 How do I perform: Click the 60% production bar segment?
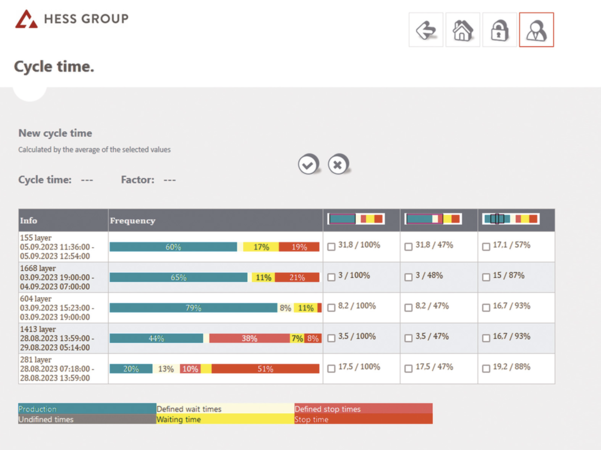pyautogui.click(x=173, y=247)
